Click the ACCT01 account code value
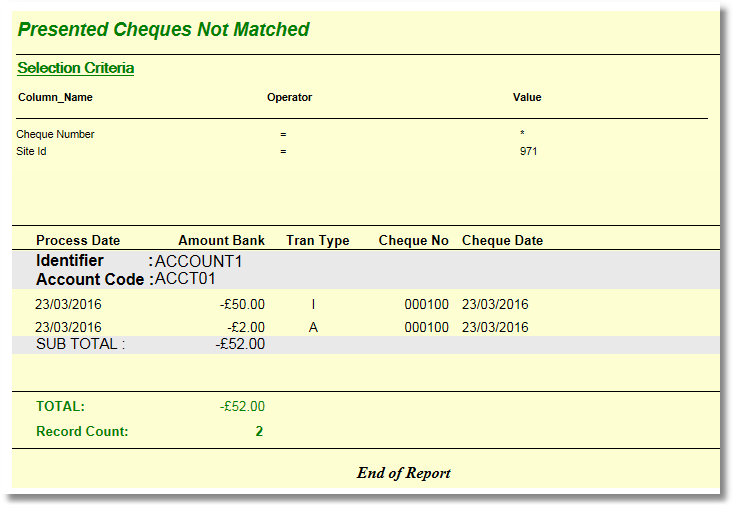The height and width of the screenshot is (508, 734). tap(185, 279)
